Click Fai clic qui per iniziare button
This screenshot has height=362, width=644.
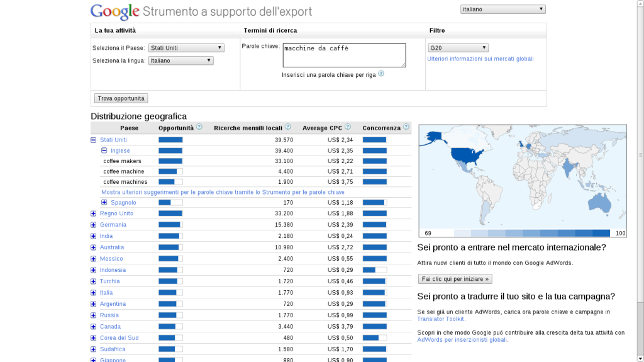coord(455,279)
